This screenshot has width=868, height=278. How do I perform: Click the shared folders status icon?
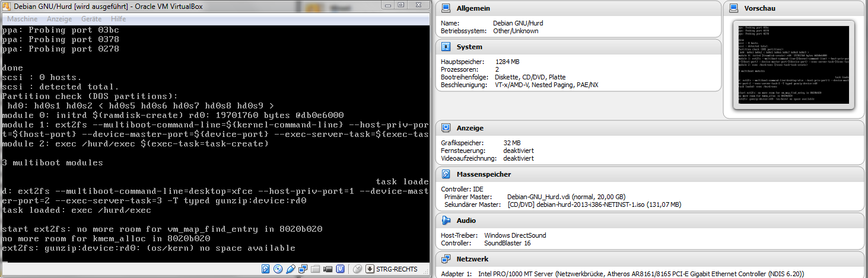pos(316,269)
